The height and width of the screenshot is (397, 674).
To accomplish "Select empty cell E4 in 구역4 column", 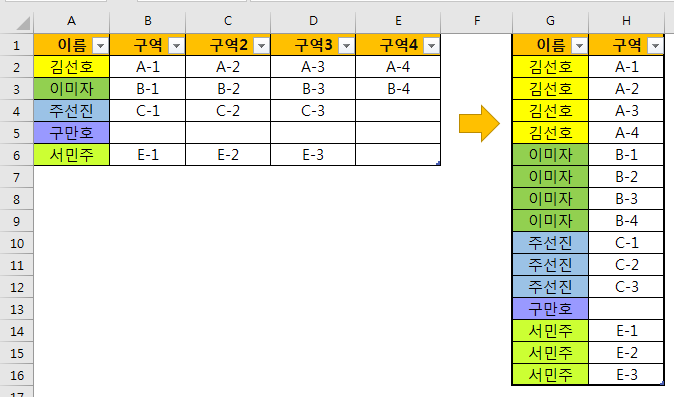I will [x=398, y=111].
